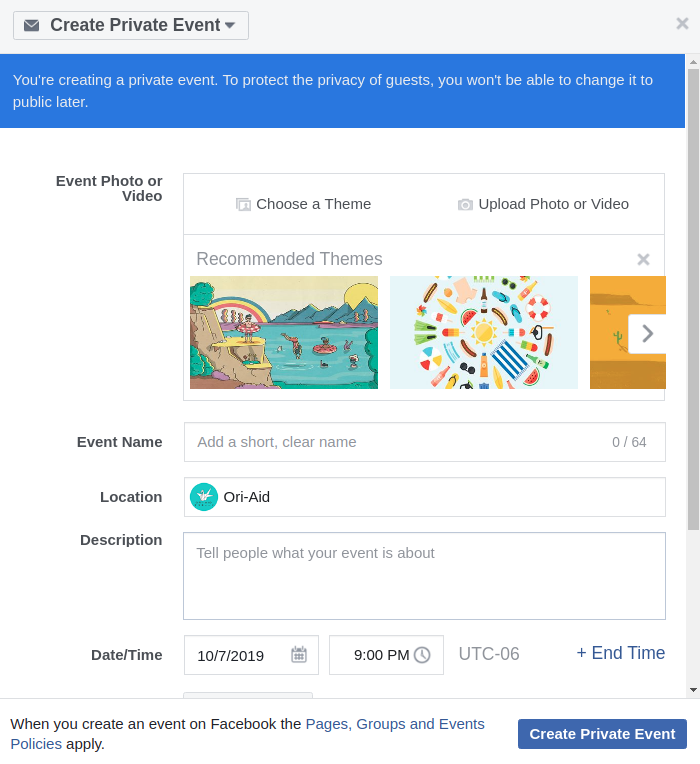Add an End Time to the event
The image size is (700, 764).
[620, 653]
